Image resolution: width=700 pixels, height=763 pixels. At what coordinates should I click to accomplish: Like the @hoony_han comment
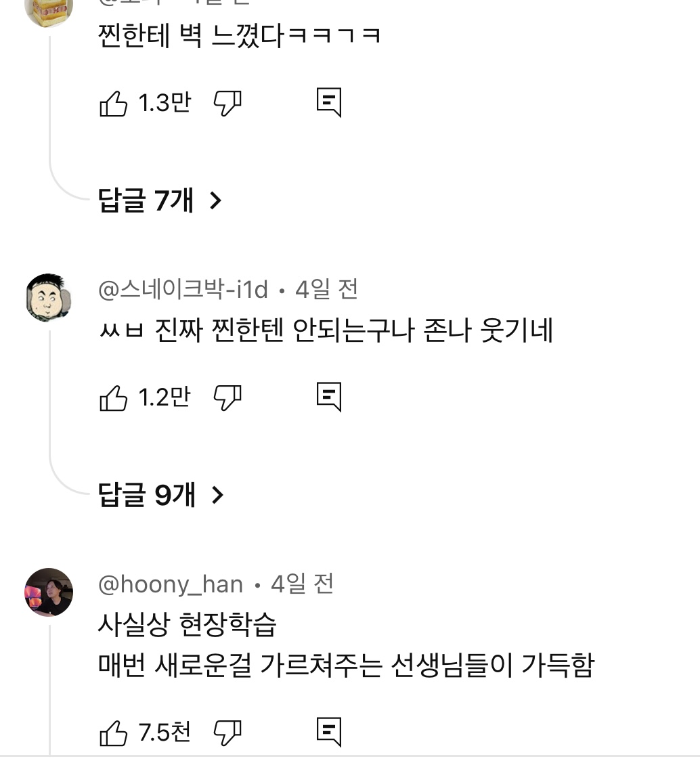113,733
